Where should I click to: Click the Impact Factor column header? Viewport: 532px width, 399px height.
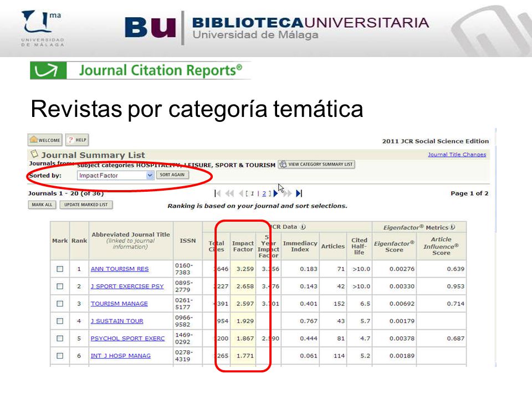point(243,246)
